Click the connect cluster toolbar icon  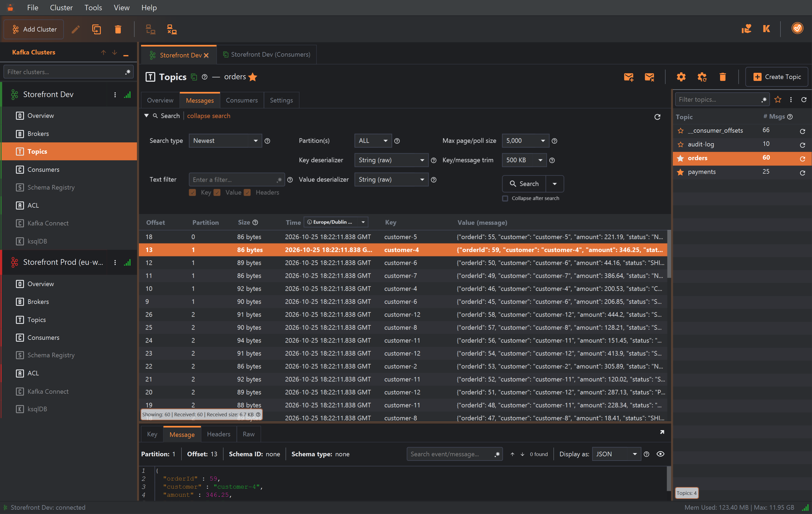tap(150, 29)
